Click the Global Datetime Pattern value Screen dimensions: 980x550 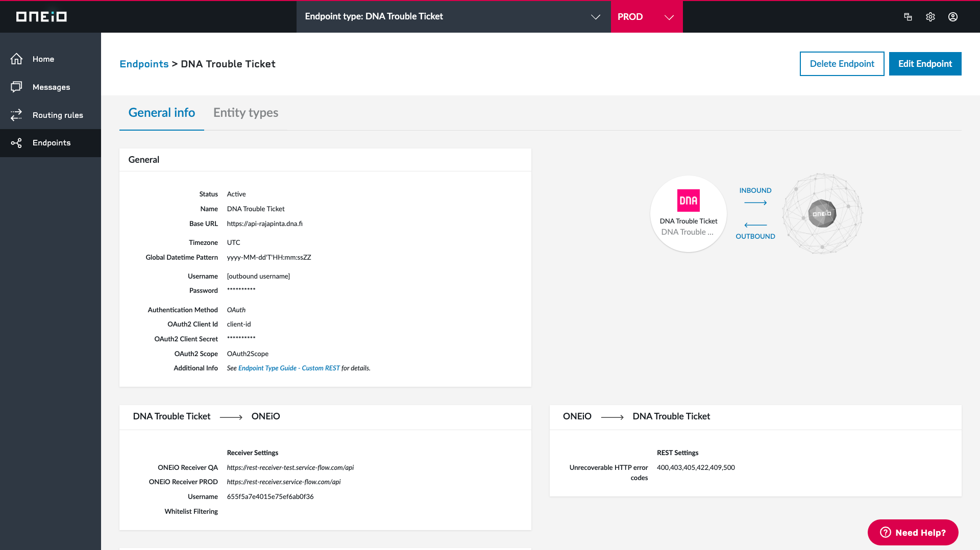(269, 257)
